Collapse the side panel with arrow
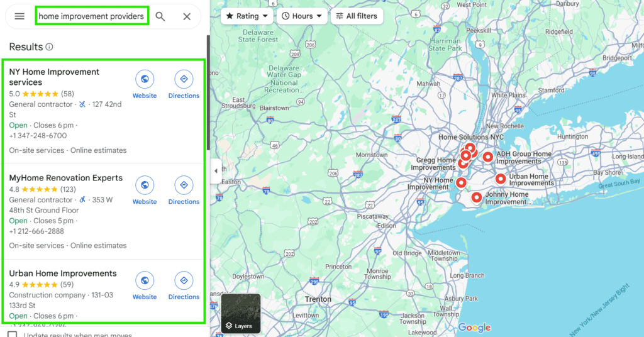Image resolution: width=644 pixels, height=337 pixels. point(216,171)
